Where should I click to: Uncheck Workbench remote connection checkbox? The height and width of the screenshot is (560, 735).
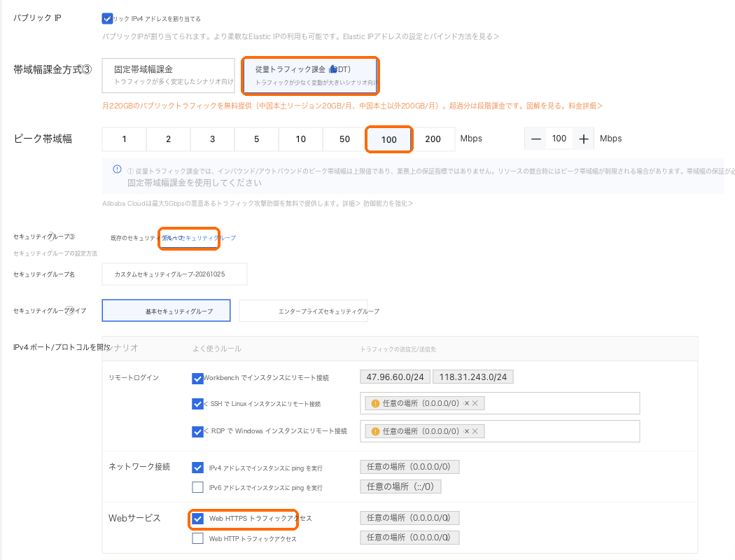[197, 378]
